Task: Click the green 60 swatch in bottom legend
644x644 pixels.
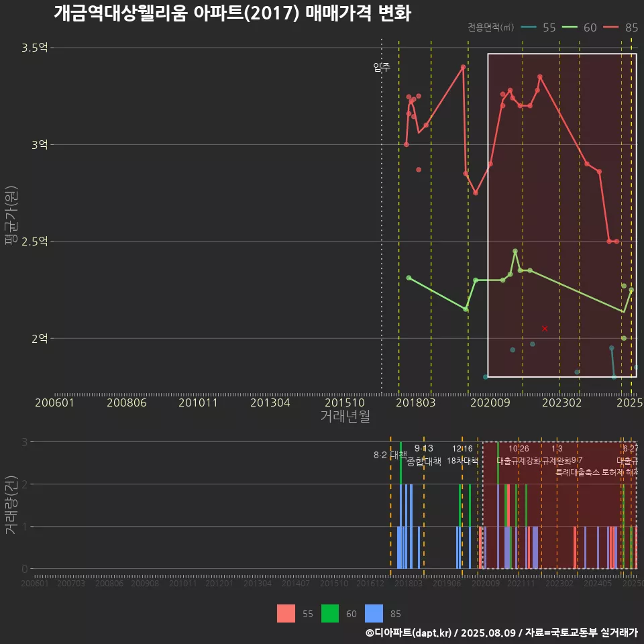Action: pos(330,614)
